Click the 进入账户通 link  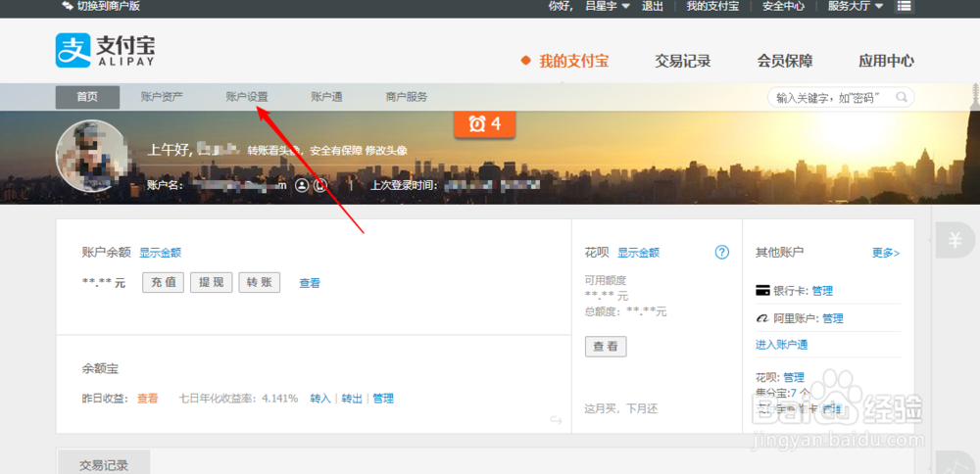click(782, 345)
